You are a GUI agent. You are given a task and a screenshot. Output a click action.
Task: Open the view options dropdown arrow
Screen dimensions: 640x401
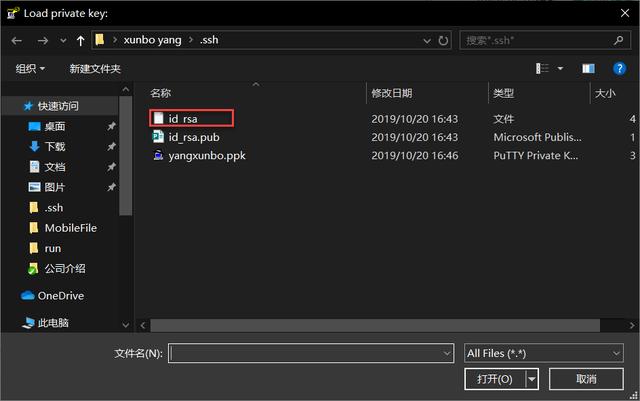click(560, 68)
